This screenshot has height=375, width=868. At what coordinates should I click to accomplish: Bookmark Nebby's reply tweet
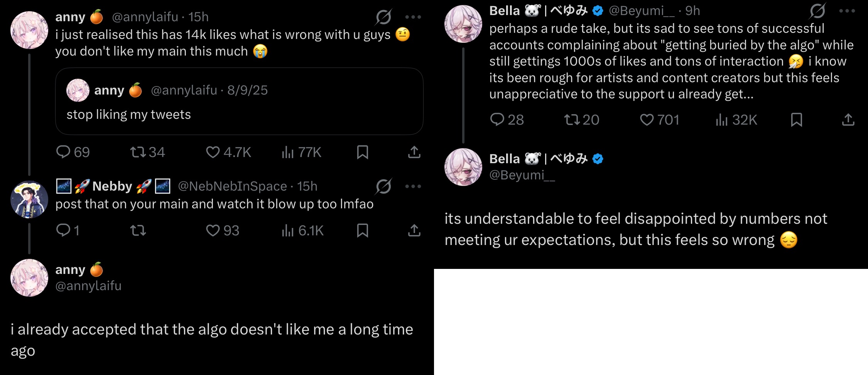[362, 231]
